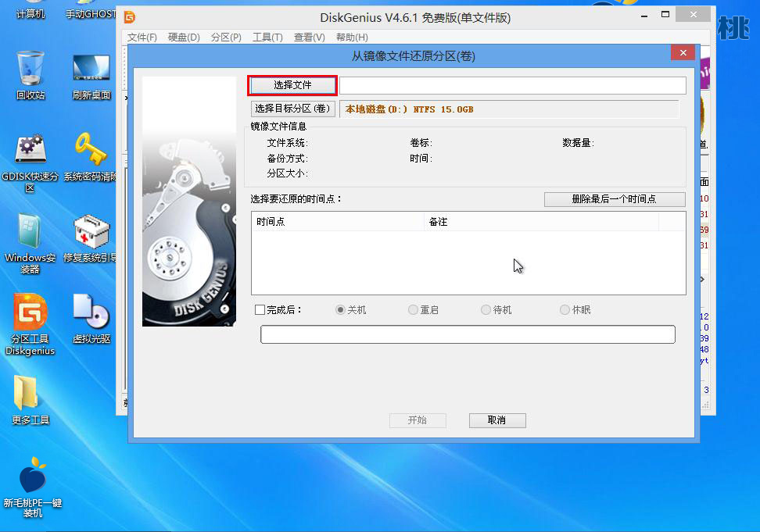Maximize the DiskGenius main window

(665, 15)
